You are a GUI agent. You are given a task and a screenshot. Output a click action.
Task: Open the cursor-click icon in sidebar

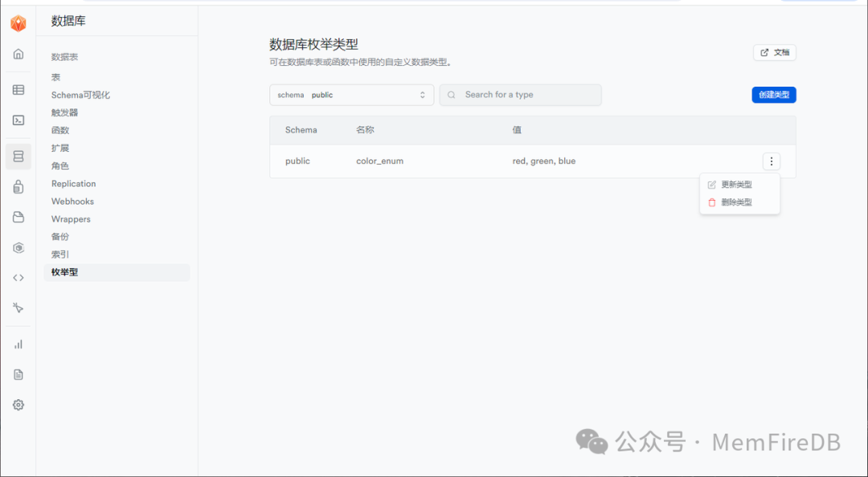(18, 308)
